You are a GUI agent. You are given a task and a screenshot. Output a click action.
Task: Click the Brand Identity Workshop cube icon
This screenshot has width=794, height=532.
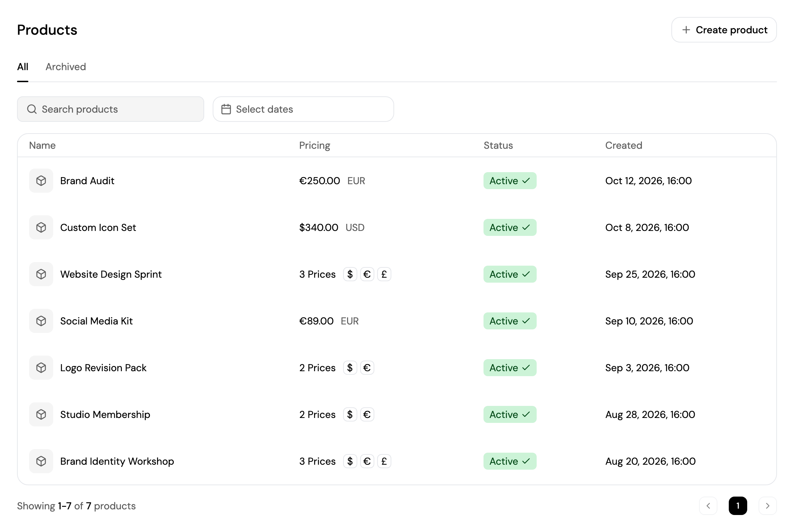point(41,461)
